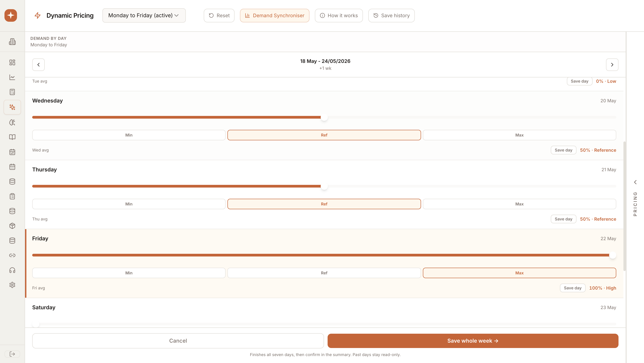Expand the Pricing side panel chevron

[x=635, y=182]
